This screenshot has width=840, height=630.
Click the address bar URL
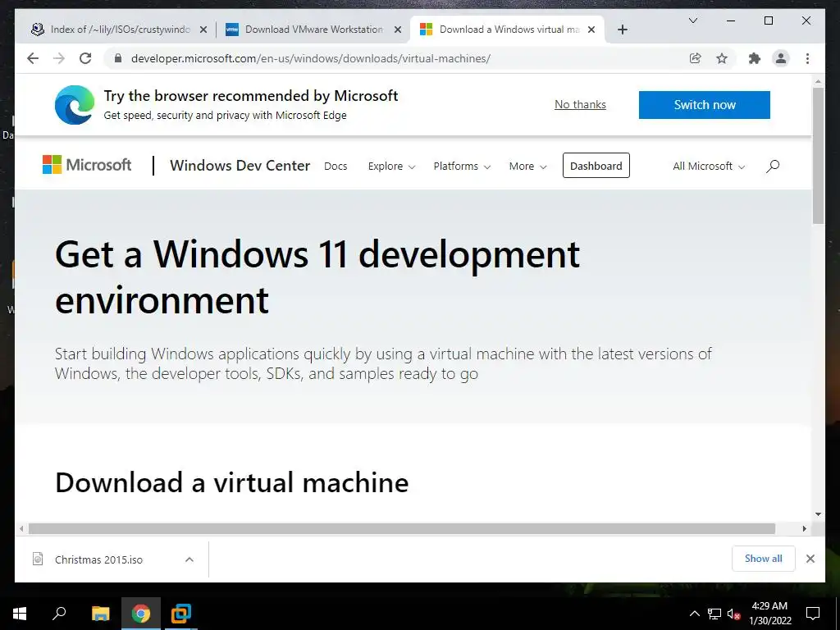(311, 58)
